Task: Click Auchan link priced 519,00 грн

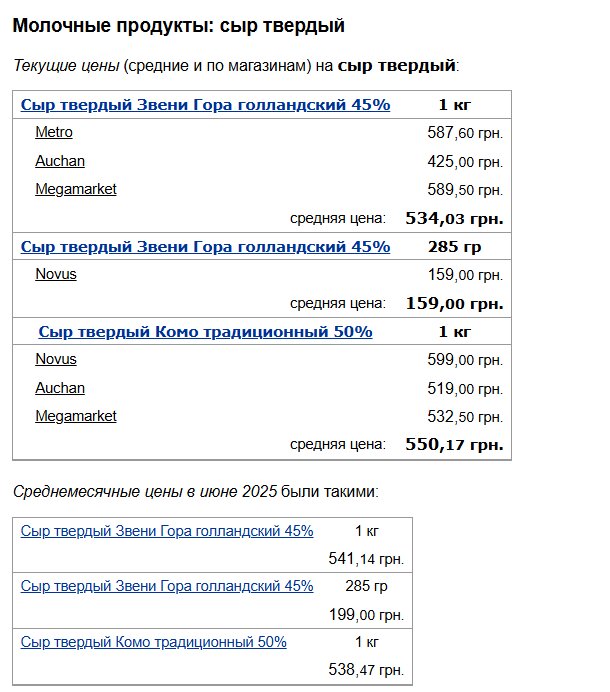Action: coord(60,388)
